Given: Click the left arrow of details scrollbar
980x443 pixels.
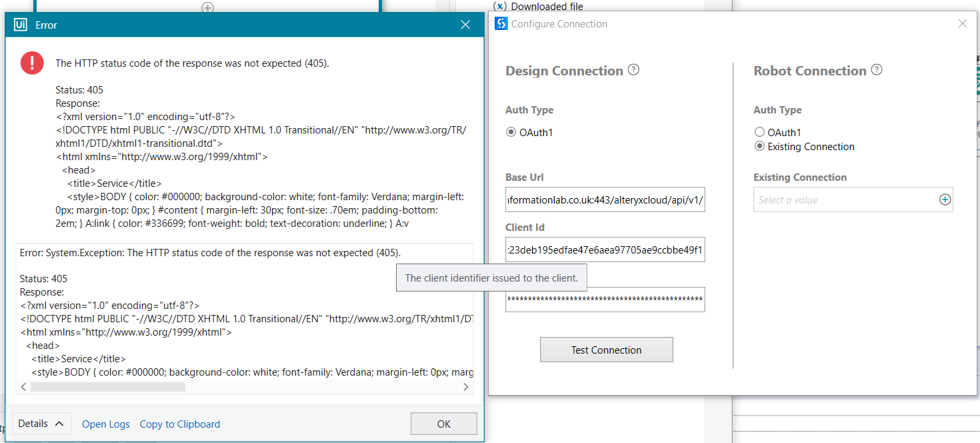Looking at the screenshot, I should 24,387.
